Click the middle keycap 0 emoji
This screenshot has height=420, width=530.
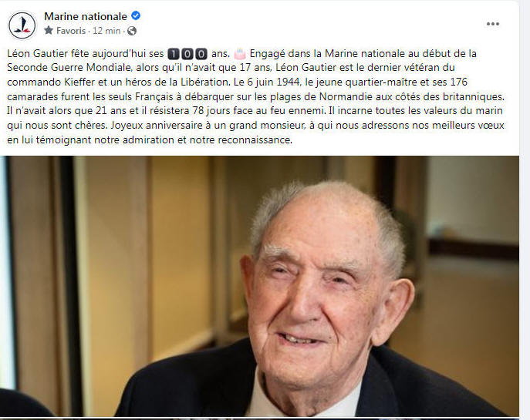[x=187, y=54]
